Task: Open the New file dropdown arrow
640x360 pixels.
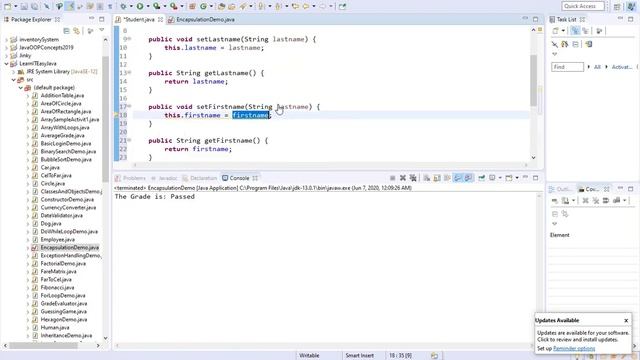Action: tap(15, 7)
